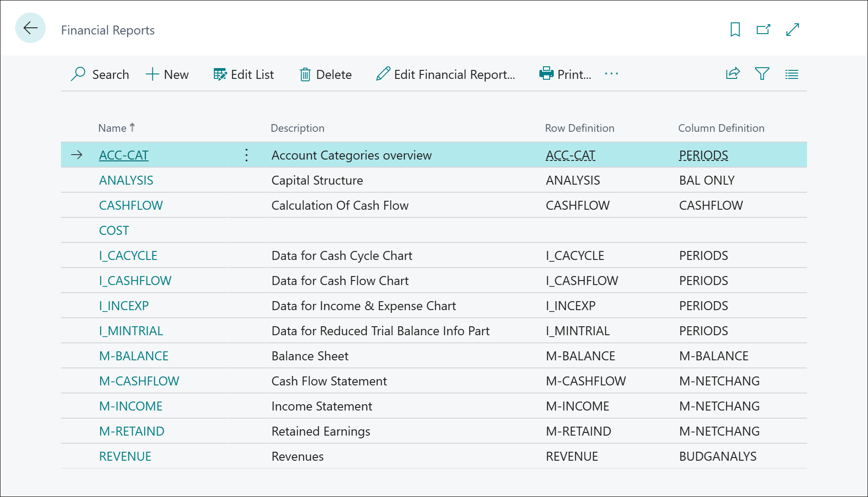Delete the selected ACC-CAT report
Viewport: 868px width, 497px height.
(326, 74)
